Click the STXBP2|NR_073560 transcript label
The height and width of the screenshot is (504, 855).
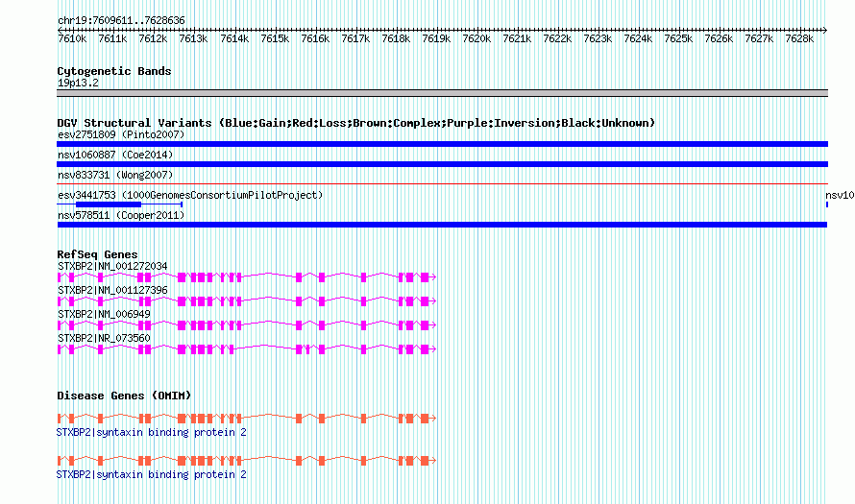(104, 338)
